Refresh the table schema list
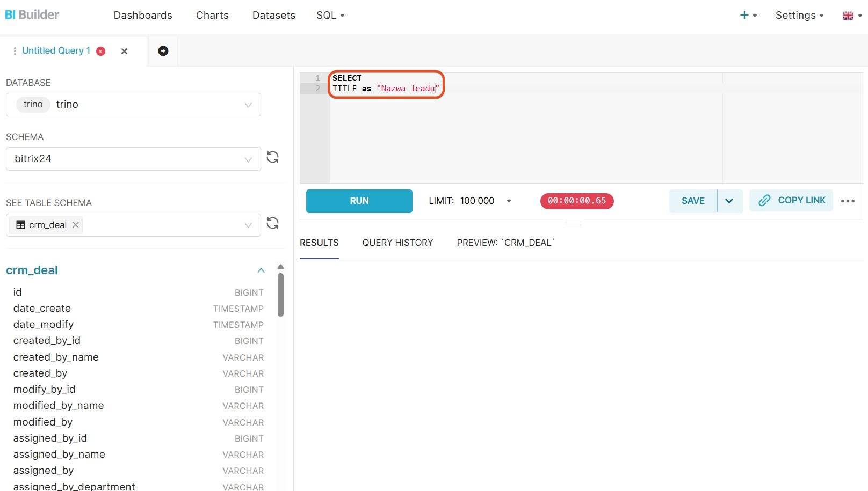 click(x=272, y=223)
